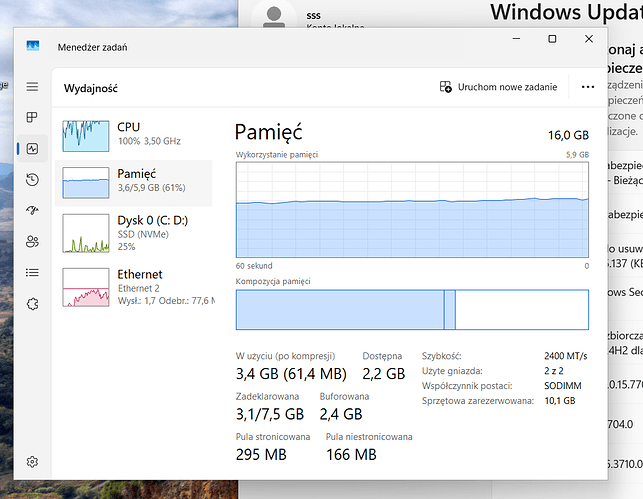Switch to Dysk 0 (C: D:) view
This screenshot has height=499, width=643.
[134, 232]
